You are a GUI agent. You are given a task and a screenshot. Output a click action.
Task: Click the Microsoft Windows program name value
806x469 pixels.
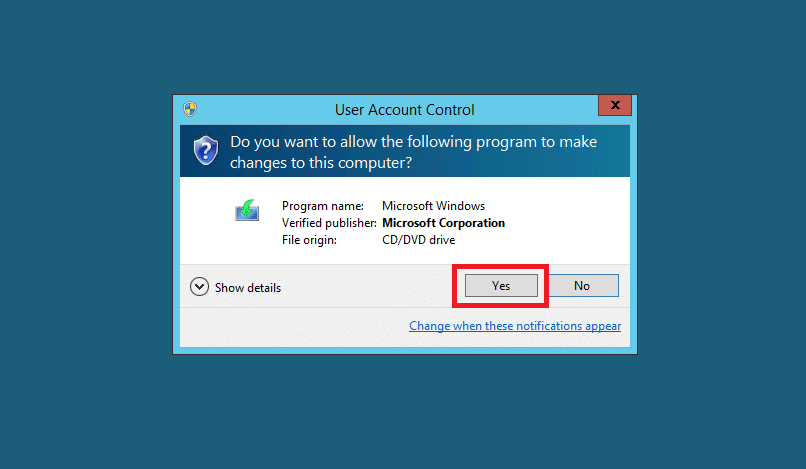(433, 206)
